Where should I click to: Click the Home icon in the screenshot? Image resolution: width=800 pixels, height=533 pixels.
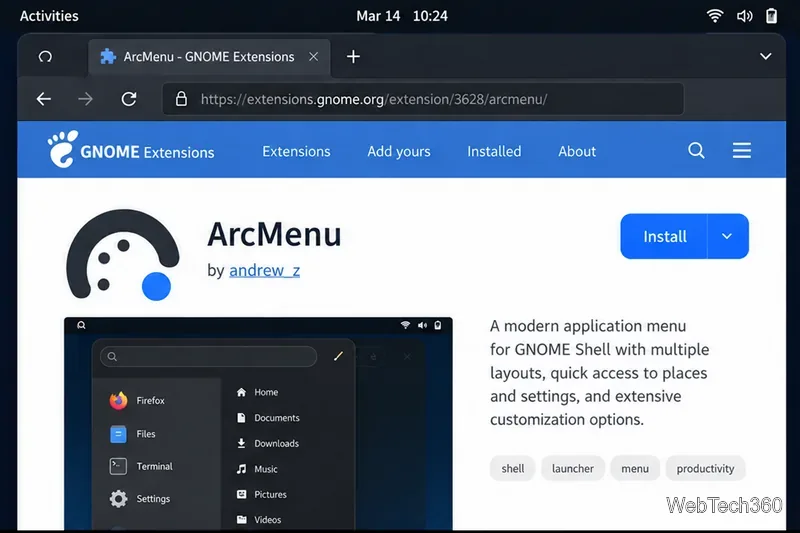point(241,392)
